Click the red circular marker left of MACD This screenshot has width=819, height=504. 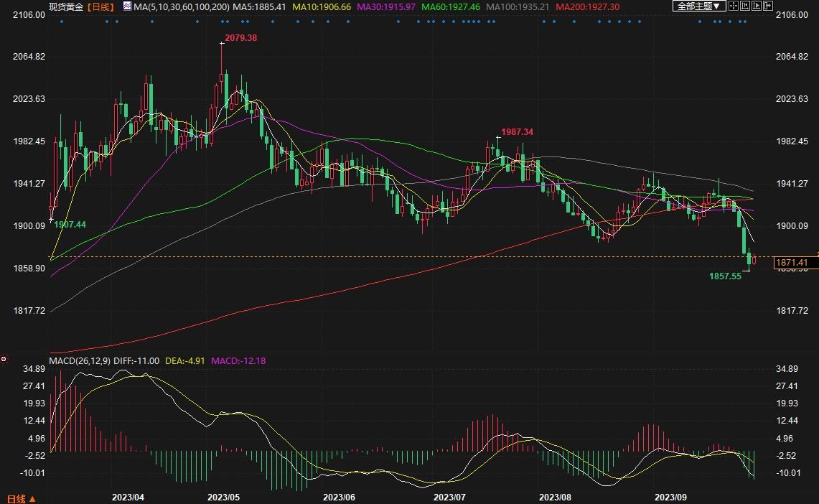pyautogui.click(x=4, y=358)
